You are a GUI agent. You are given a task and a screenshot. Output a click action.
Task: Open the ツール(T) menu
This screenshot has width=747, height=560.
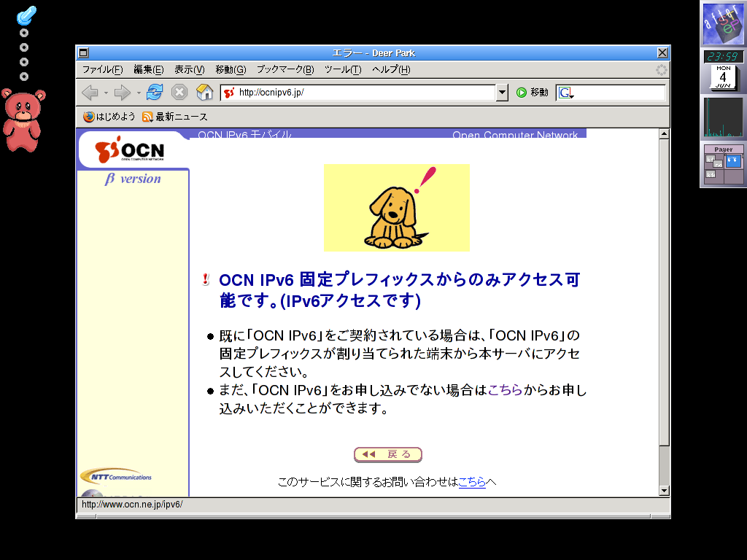(x=343, y=69)
